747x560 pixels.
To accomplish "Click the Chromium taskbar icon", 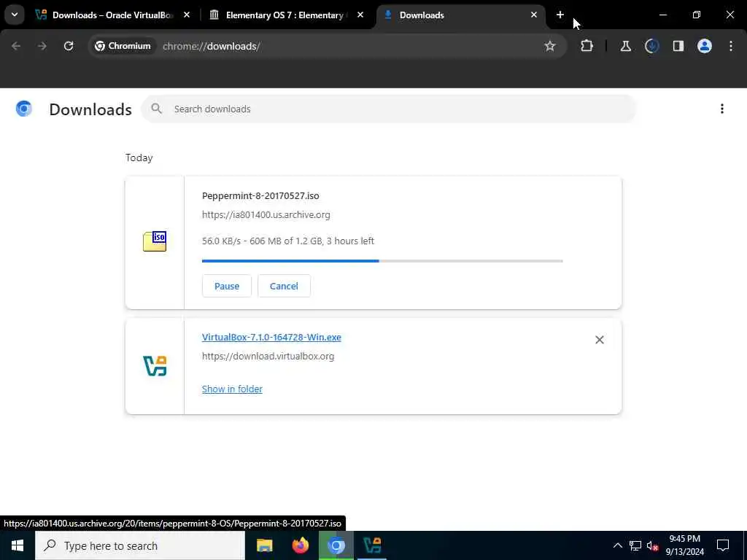I will (336, 545).
